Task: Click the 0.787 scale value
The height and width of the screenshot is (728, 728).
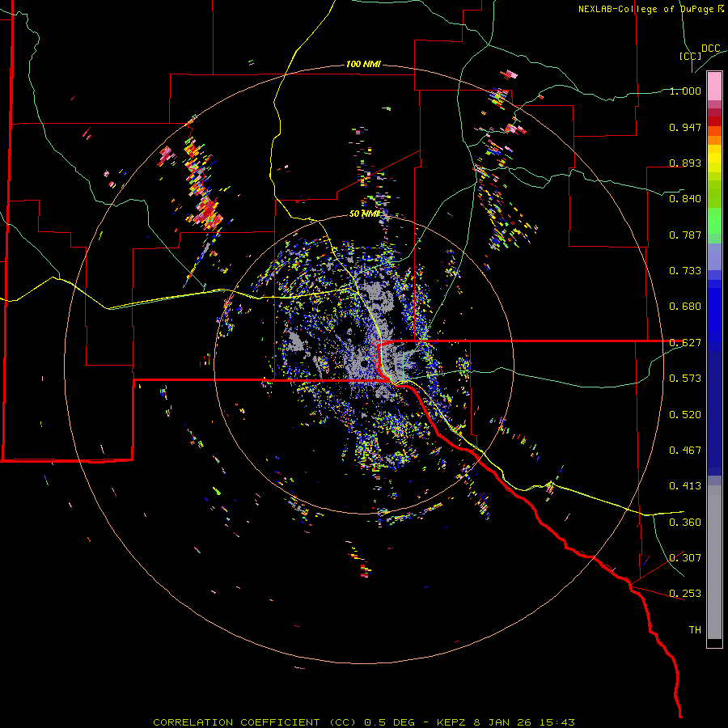Action: click(x=685, y=235)
